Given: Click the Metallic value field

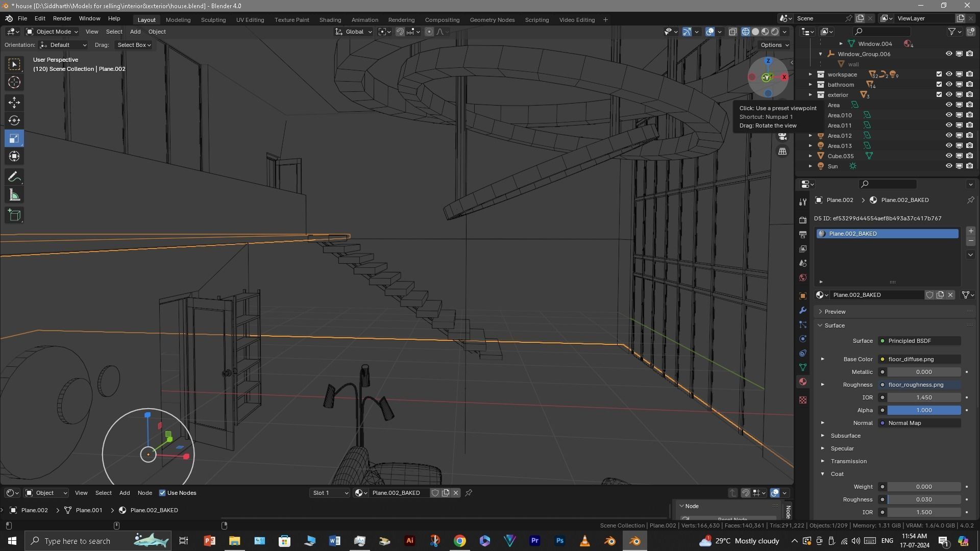Looking at the screenshot, I should (924, 372).
